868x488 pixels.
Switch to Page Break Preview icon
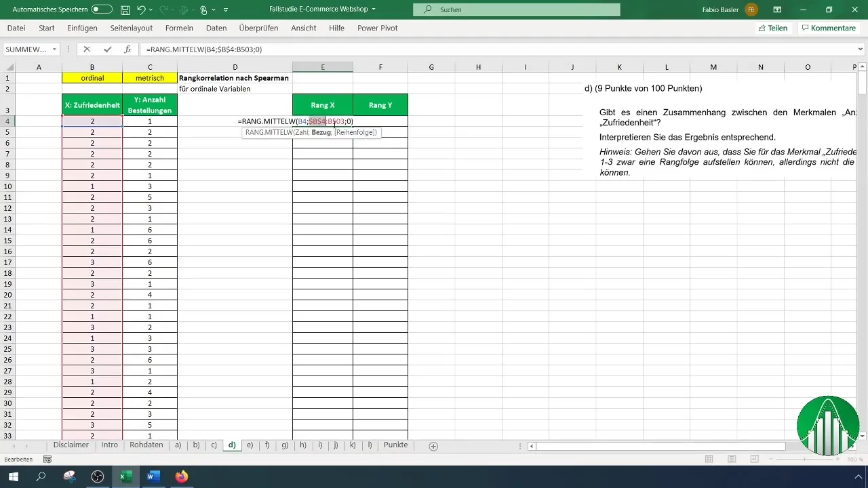click(x=754, y=459)
